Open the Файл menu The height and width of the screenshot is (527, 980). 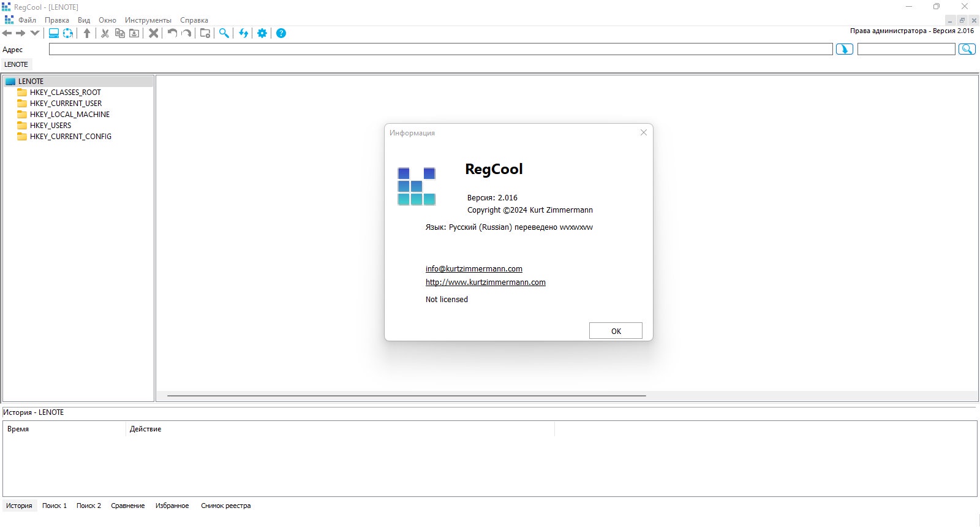(x=27, y=20)
